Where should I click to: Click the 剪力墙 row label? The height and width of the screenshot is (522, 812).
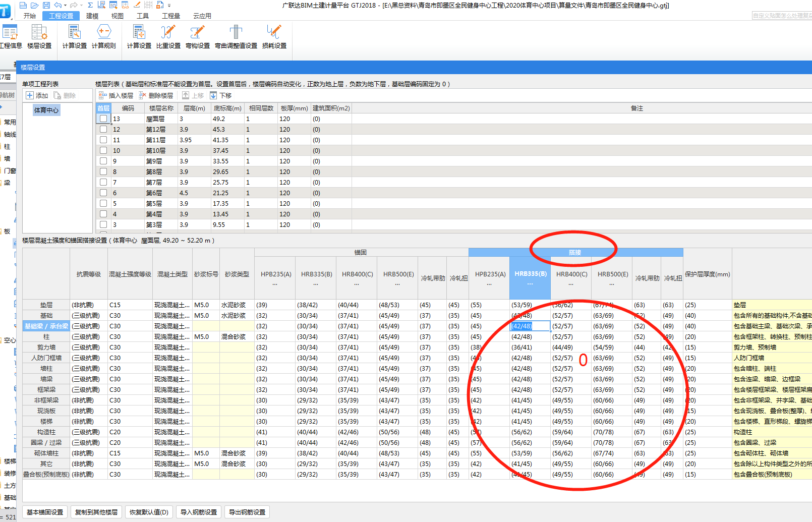pos(46,347)
